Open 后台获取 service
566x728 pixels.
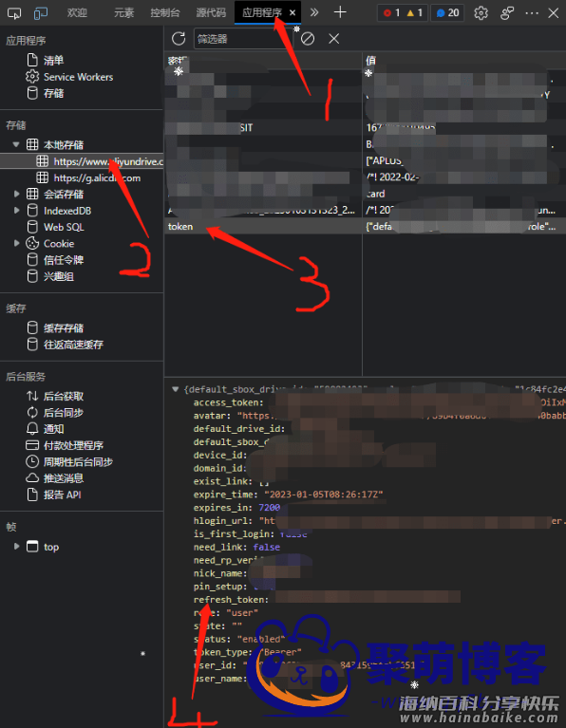(64, 396)
